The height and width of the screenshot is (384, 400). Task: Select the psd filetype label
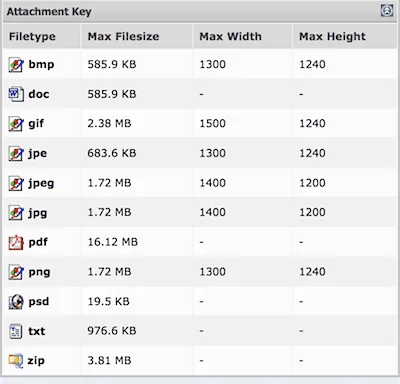(x=39, y=301)
